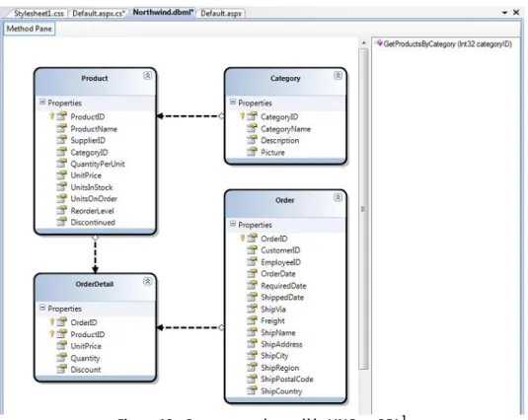This screenshot has width=528, height=420.
Task: Click the ReorderLevel property icon
Action: [x=61, y=210]
